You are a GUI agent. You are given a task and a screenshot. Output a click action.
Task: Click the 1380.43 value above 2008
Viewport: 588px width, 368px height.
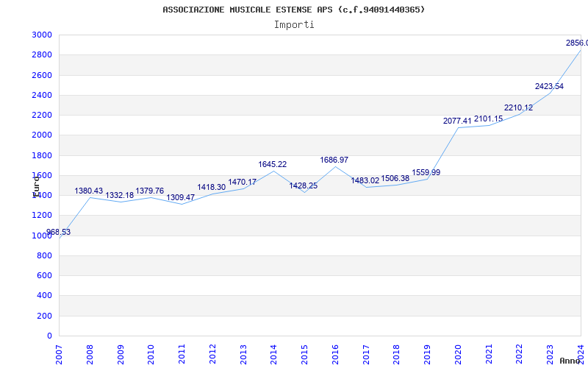pos(88,191)
